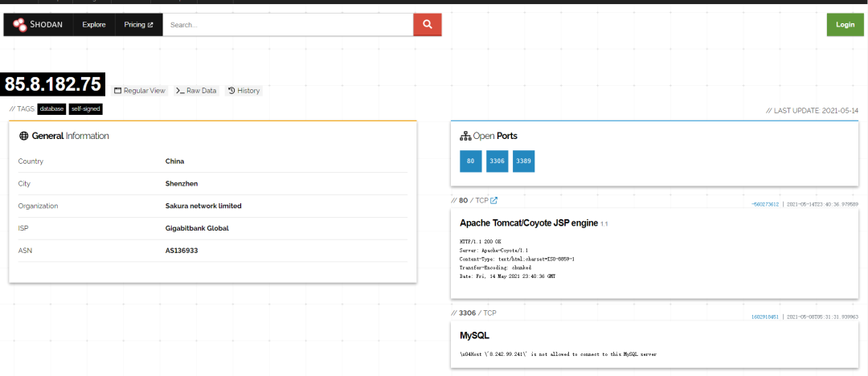868x376 pixels.
Task: Click the IP address 85.8.182.75 heading
Action: click(53, 84)
